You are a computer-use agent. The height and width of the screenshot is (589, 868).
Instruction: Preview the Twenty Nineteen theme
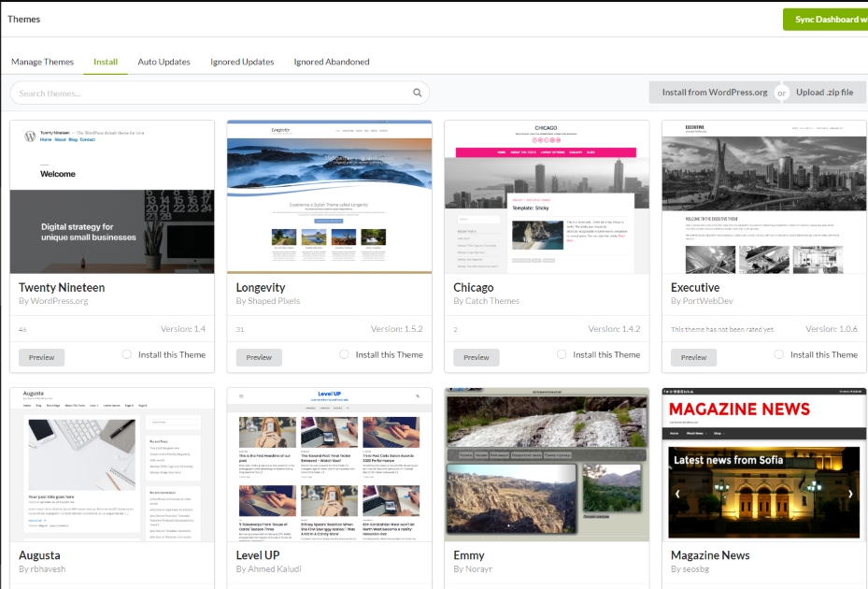pos(42,357)
